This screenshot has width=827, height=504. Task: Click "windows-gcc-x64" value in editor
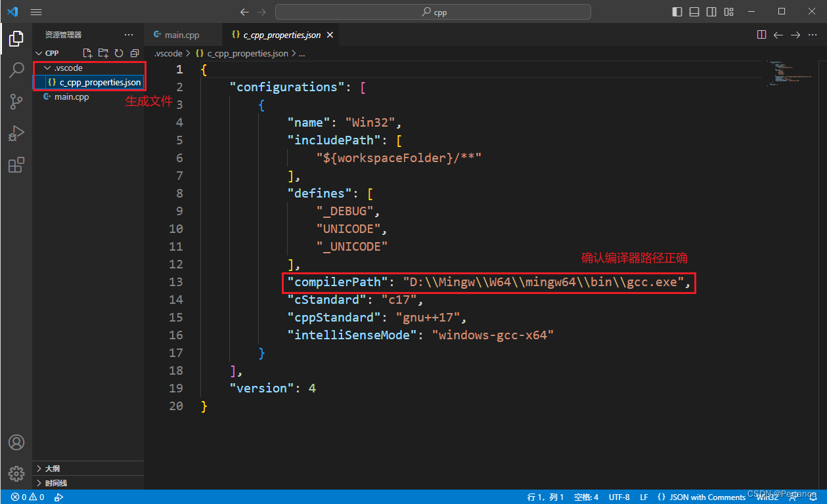(493, 335)
